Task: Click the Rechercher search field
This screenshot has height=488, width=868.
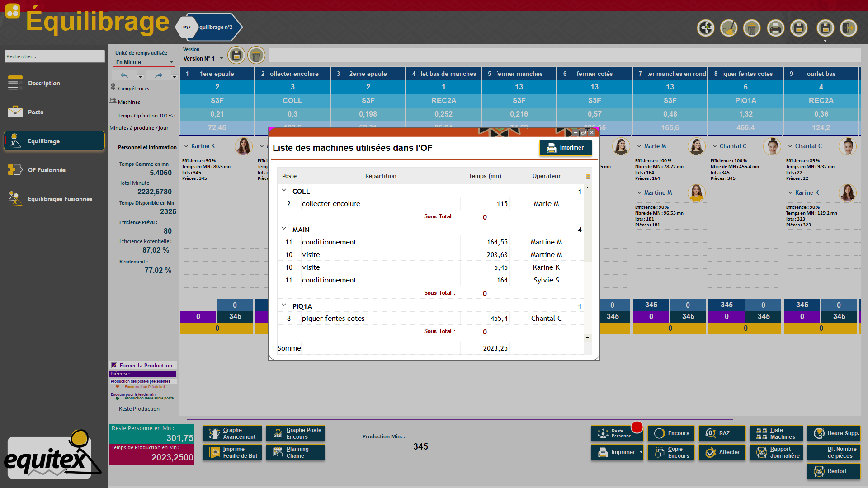Action: [54, 56]
